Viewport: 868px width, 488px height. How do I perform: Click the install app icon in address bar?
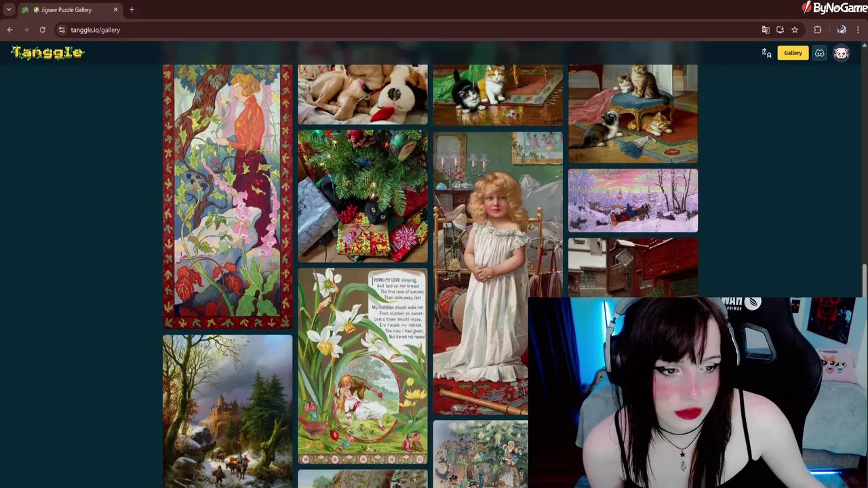tap(780, 30)
